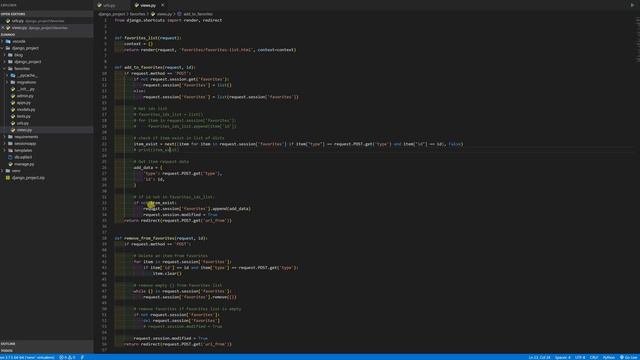The image size is (640, 360).
Task: Click the minimap on the editor's right edge
Action: click(x=637, y=40)
